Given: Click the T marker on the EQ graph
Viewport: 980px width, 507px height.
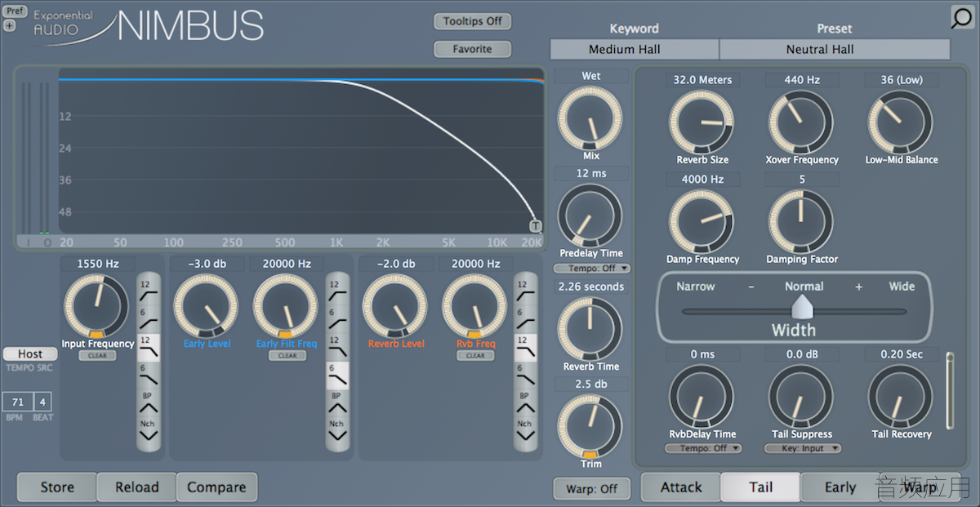Looking at the screenshot, I should coord(535,226).
